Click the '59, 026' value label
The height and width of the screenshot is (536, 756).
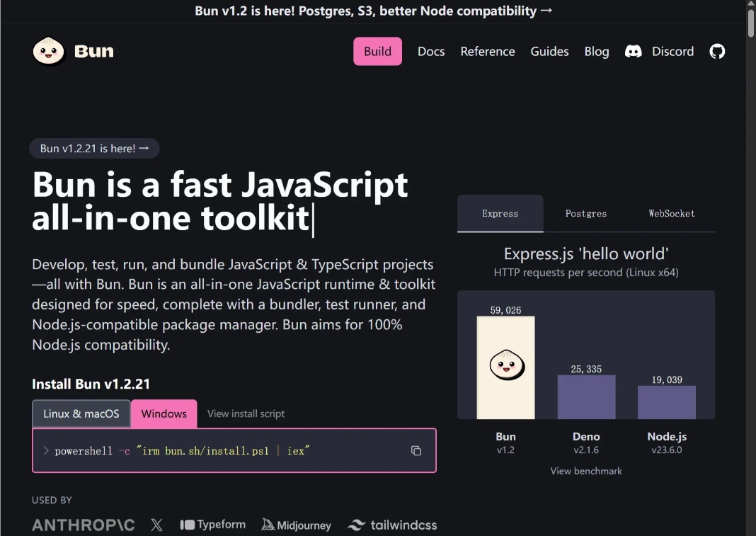(x=505, y=310)
